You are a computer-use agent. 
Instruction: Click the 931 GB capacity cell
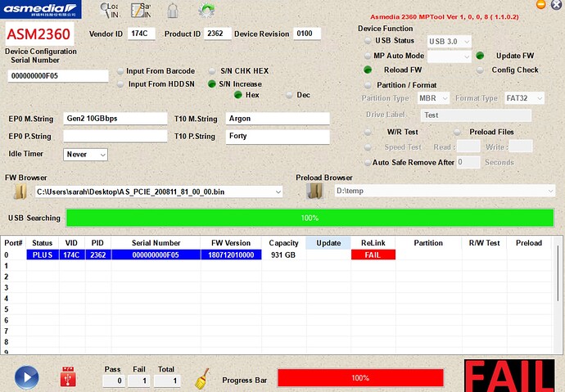(283, 255)
